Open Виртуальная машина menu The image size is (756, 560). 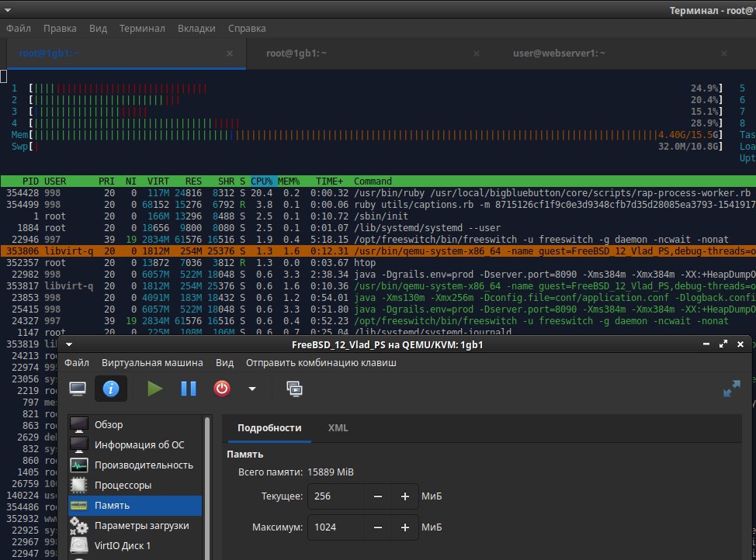[152, 362]
